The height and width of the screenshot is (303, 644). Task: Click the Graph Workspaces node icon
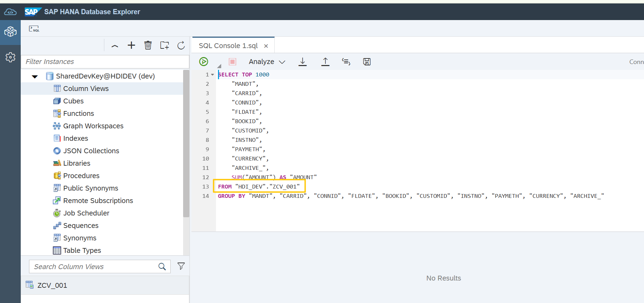click(x=57, y=126)
